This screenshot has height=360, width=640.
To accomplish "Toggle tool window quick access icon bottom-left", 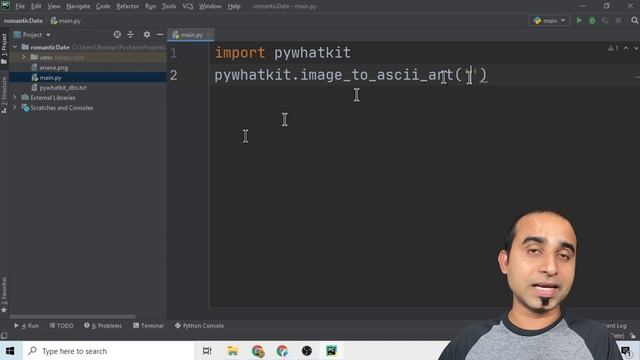I will pos(4,336).
